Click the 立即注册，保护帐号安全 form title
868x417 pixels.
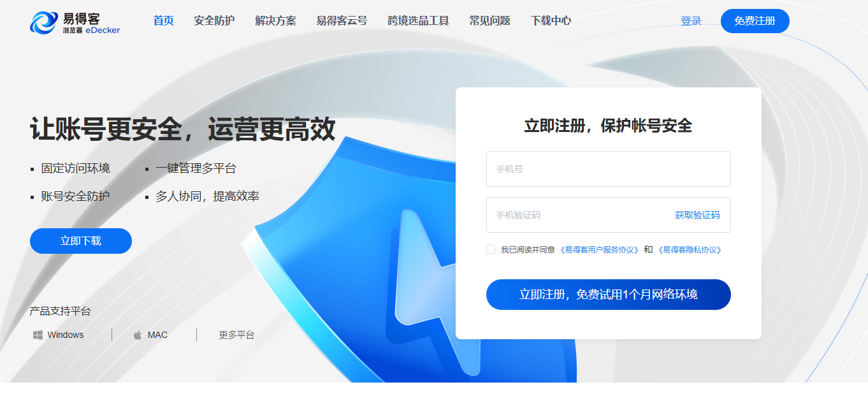pyautogui.click(x=608, y=126)
